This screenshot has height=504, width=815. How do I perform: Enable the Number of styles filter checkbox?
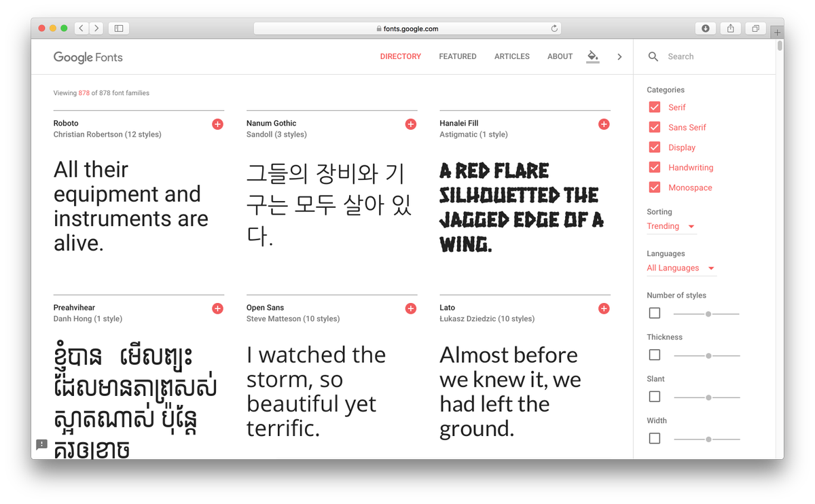point(655,313)
